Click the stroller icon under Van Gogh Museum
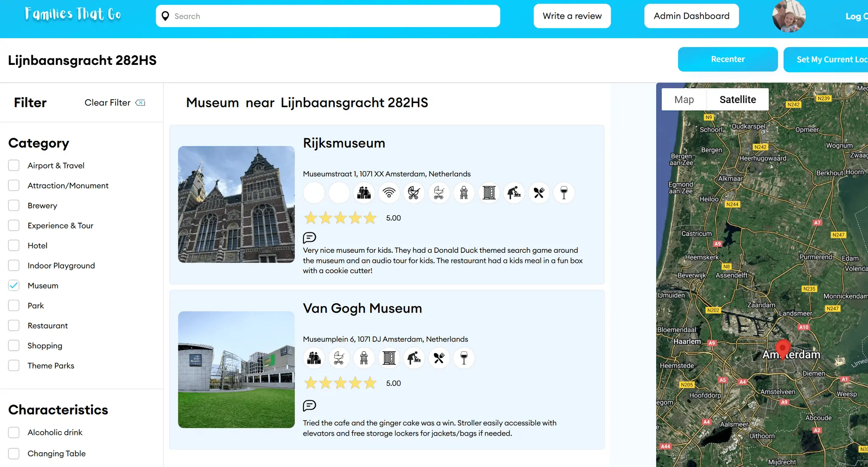This screenshot has width=868, height=467. 339,358
